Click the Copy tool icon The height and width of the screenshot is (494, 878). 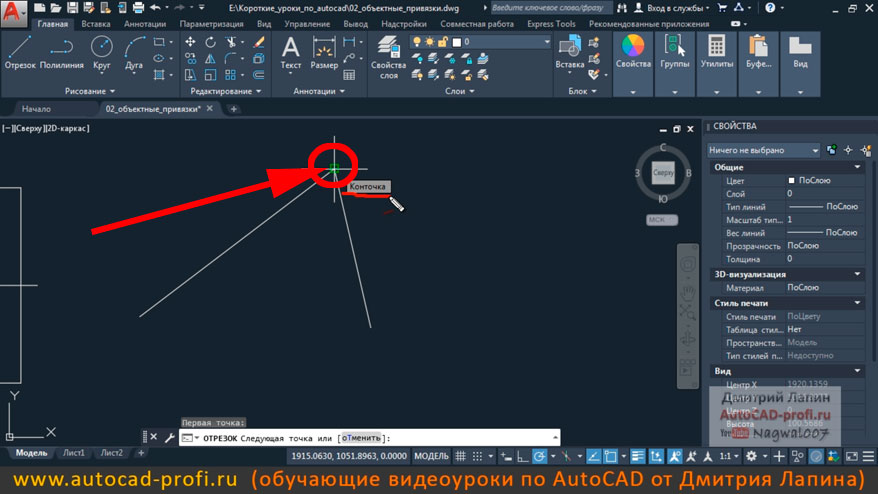[x=190, y=58]
